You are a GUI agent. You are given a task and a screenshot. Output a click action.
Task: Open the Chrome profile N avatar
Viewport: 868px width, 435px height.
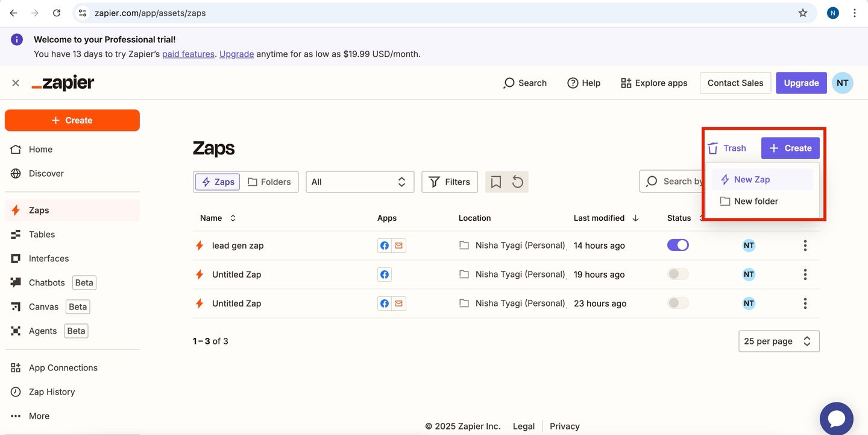coord(833,13)
